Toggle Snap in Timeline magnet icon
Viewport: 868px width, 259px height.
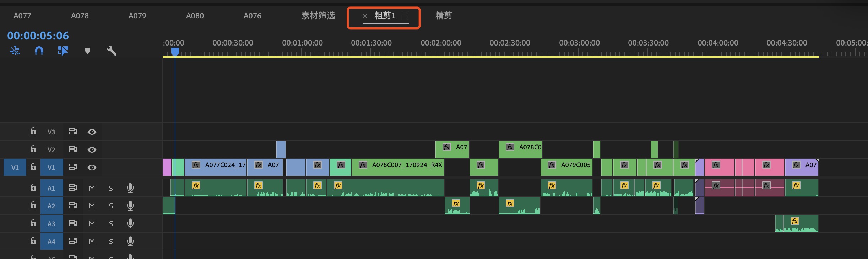[39, 51]
